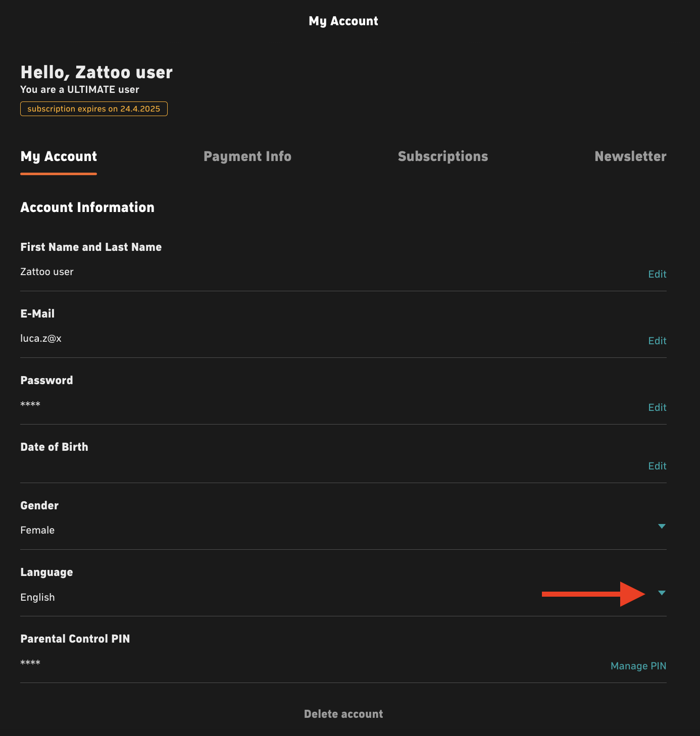Viewport: 700px width, 736px height.
Task: Select the My Account tab
Action: click(59, 157)
